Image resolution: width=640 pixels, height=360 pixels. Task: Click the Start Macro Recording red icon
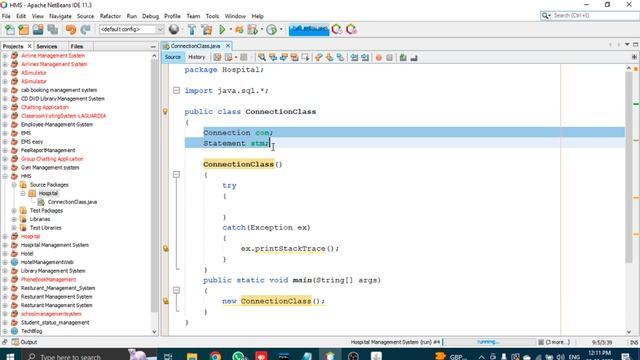(x=378, y=58)
